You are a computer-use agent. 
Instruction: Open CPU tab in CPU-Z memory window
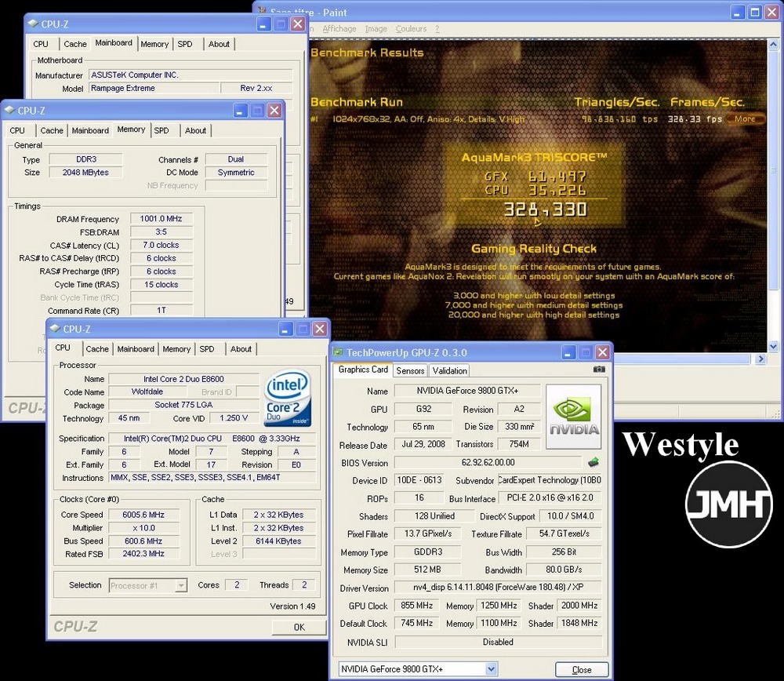click(17, 130)
